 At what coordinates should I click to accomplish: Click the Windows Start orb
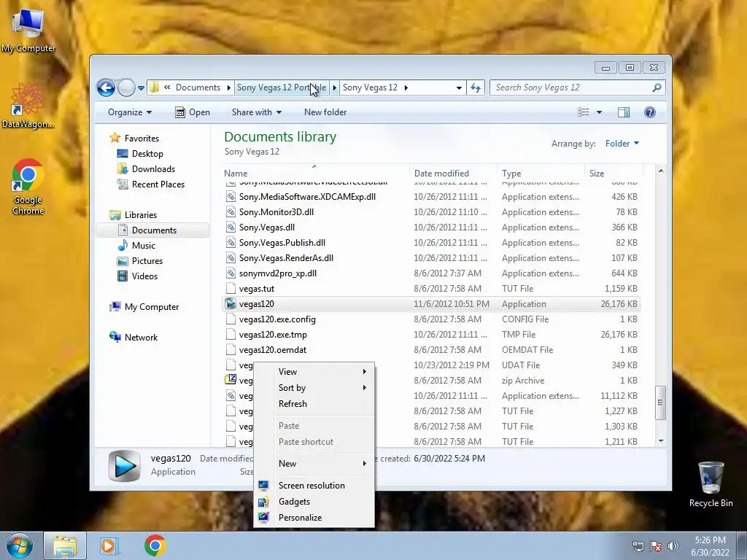tap(20, 545)
